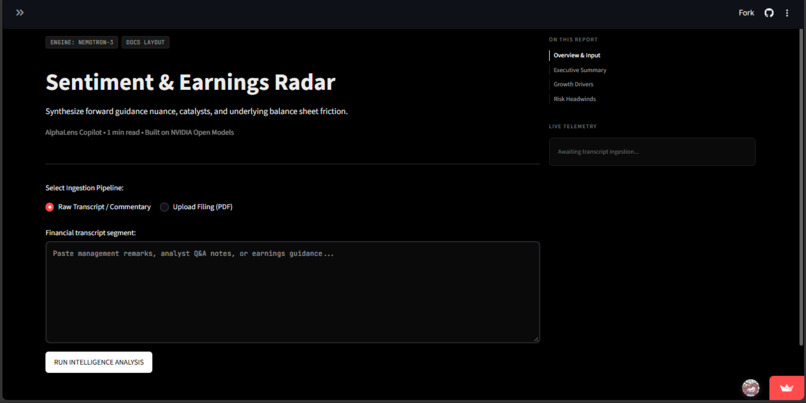Click the Financial transcript segment label
This screenshot has width=806, height=403.
pos(90,233)
